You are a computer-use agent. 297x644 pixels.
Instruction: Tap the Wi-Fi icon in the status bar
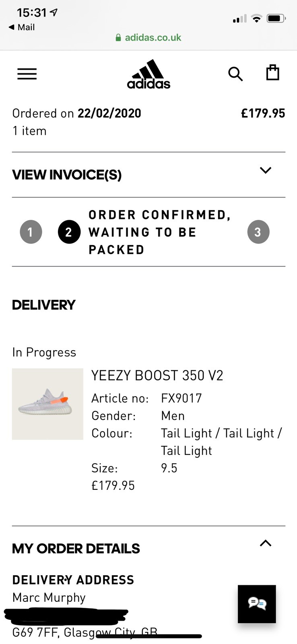coord(256,18)
